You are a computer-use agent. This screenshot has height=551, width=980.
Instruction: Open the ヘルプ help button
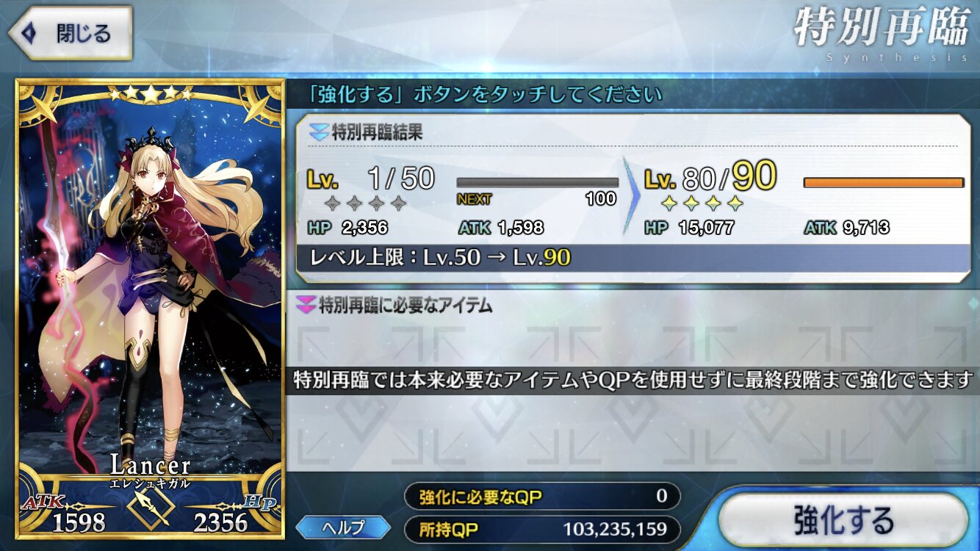coord(343,527)
